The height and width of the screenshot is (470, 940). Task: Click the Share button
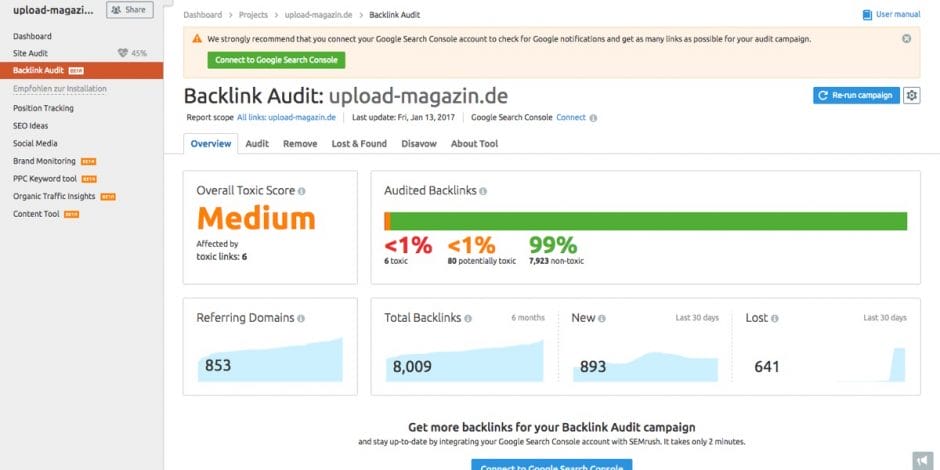click(x=130, y=10)
